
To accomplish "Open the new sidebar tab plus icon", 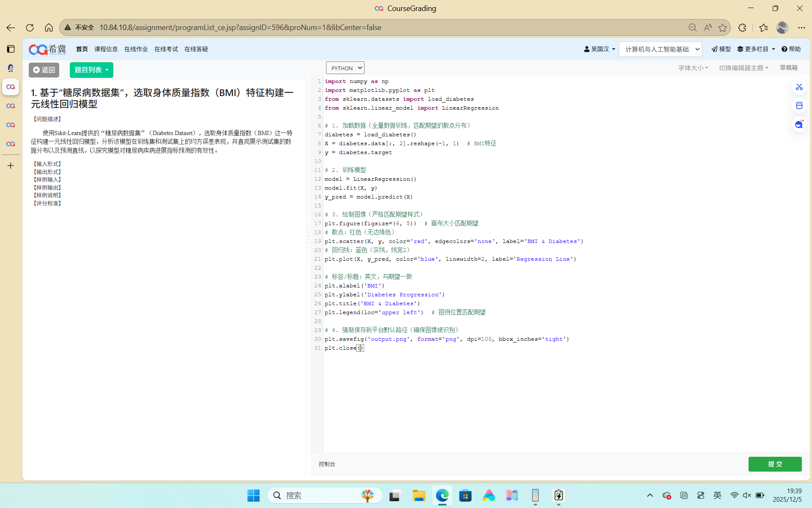I will pyautogui.click(x=11, y=166).
